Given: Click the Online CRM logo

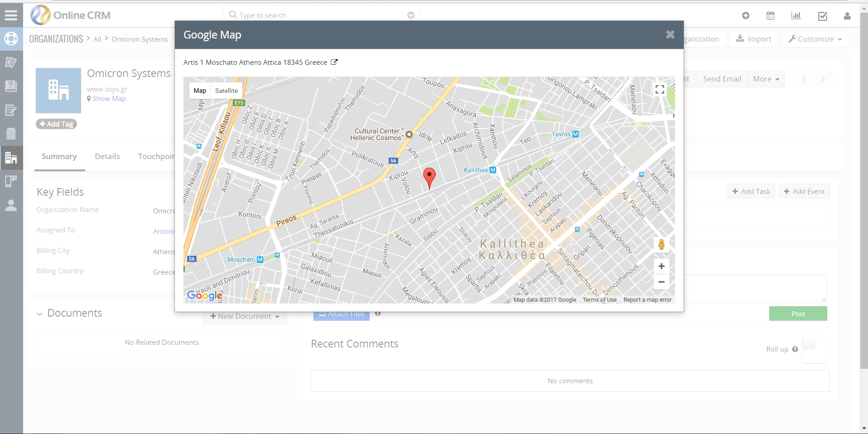Looking at the screenshot, I should coord(71,15).
